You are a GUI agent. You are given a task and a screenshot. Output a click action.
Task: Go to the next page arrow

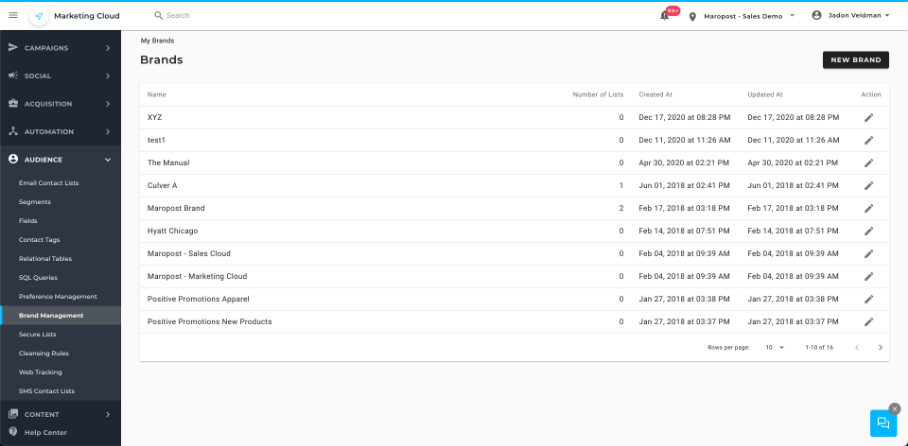[880, 348]
